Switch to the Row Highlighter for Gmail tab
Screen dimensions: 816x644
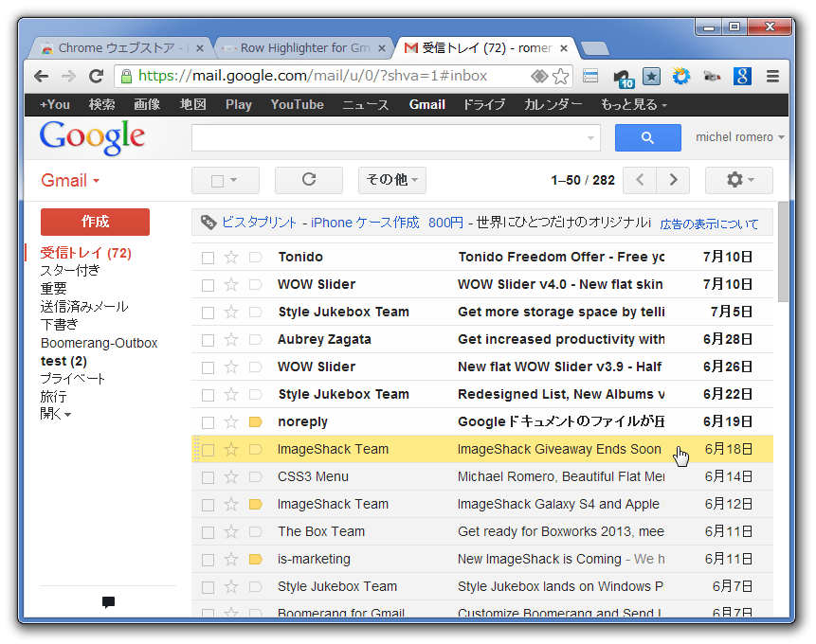click(x=304, y=48)
